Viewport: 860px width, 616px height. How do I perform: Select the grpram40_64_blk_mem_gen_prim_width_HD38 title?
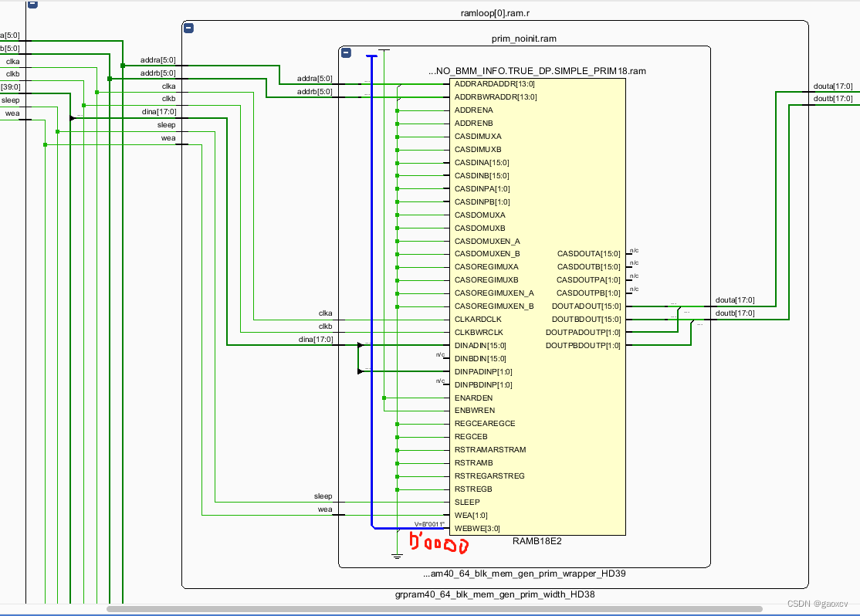click(494, 595)
